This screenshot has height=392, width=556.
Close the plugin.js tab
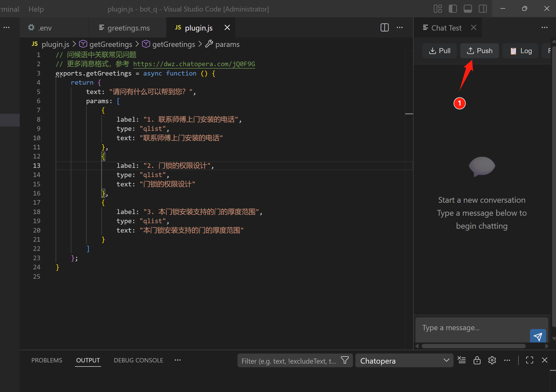[x=227, y=28]
